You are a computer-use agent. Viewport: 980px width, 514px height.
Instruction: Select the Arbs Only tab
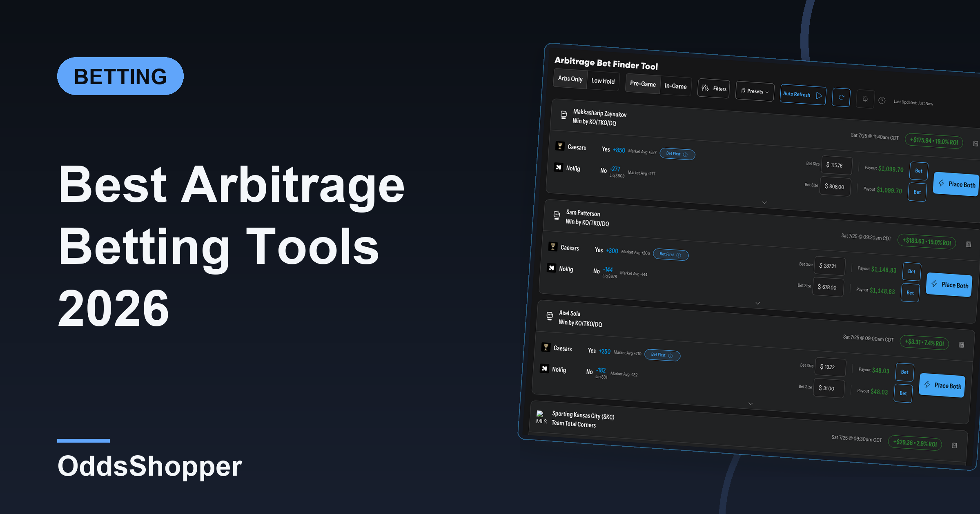point(570,79)
